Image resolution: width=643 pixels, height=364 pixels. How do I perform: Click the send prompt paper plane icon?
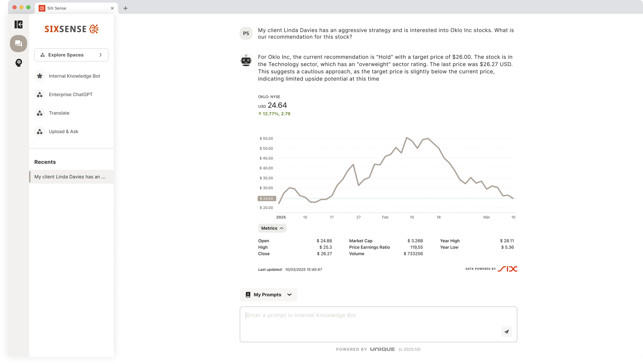[x=506, y=332]
